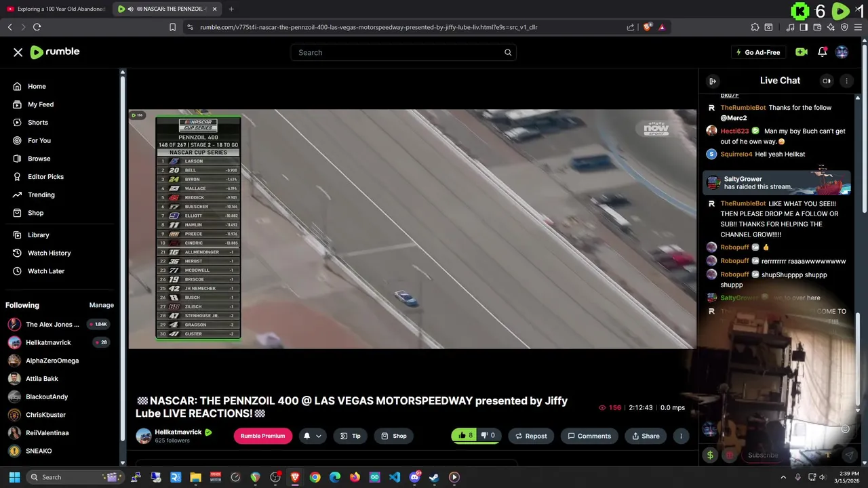Open a new browser tab with plus icon
Image resolution: width=868 pixels, height=488 pixels.
tap(231, 9)
